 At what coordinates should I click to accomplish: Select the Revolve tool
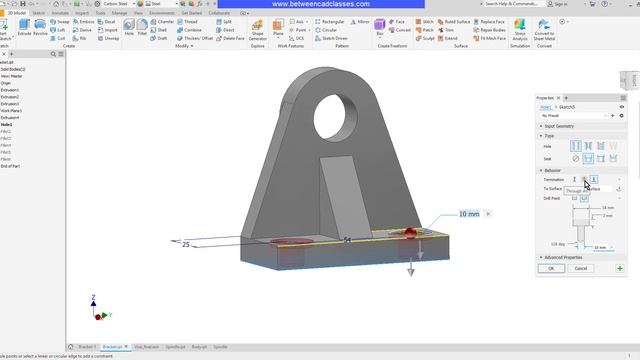pos(40,28)
